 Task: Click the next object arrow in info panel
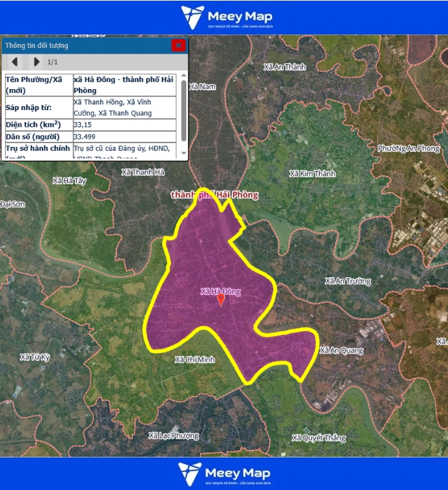(x=36, y=62)
